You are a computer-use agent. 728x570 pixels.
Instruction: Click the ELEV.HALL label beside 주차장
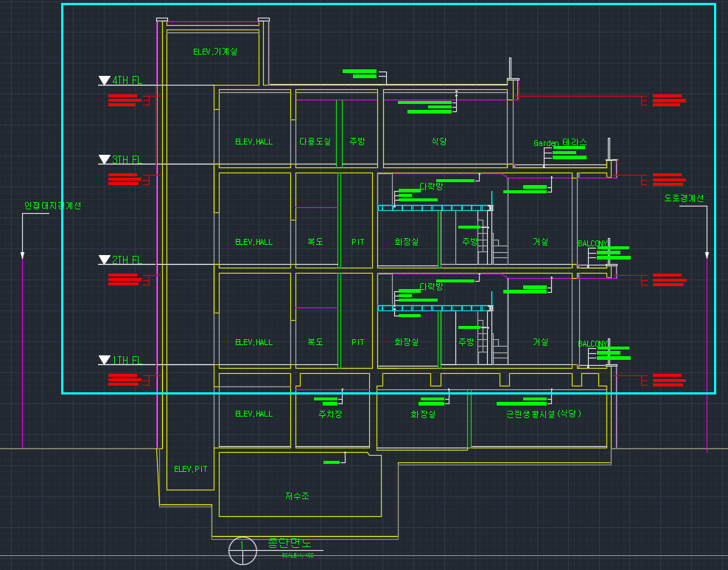pos(253,414)
